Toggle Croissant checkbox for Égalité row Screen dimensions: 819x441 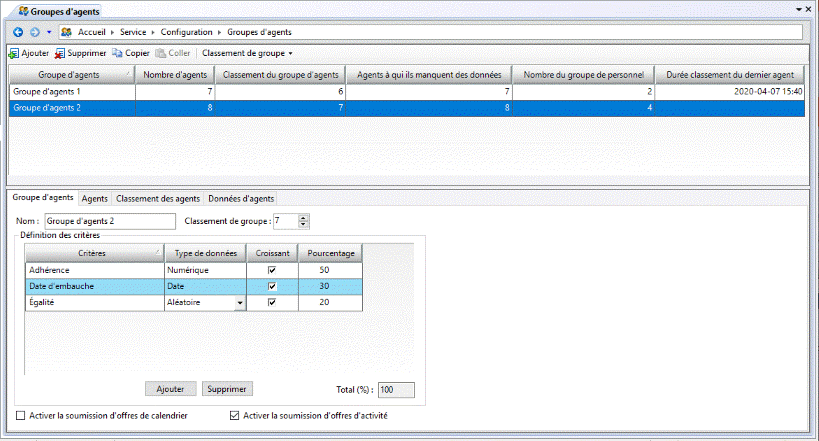(272, 303)
